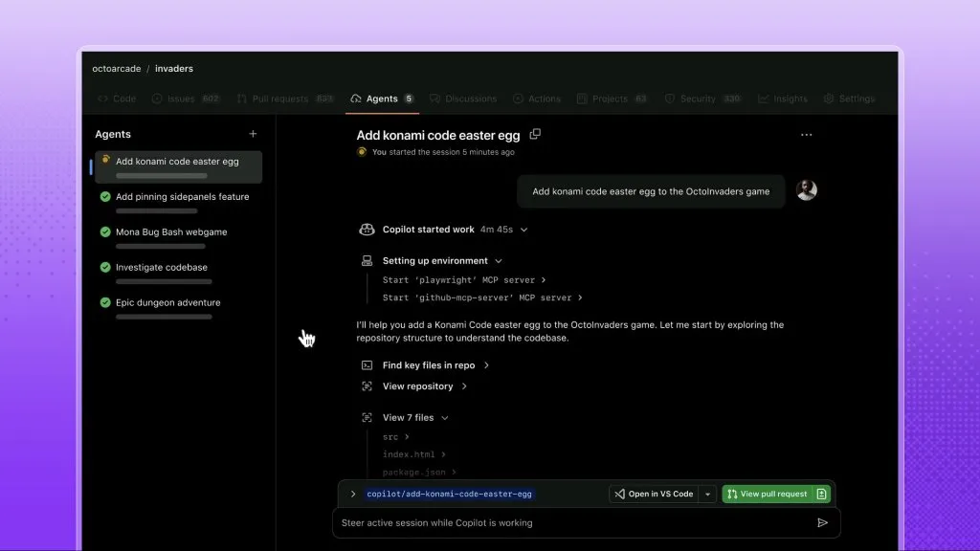Open the invaders repository link
Image resolution: width=980 pixels, height=551 pixels.
174,69
